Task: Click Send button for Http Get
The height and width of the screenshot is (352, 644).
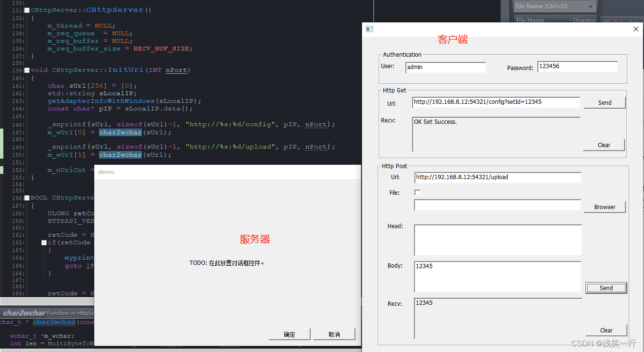Action: pyautogui.click(x=604, y=102)
